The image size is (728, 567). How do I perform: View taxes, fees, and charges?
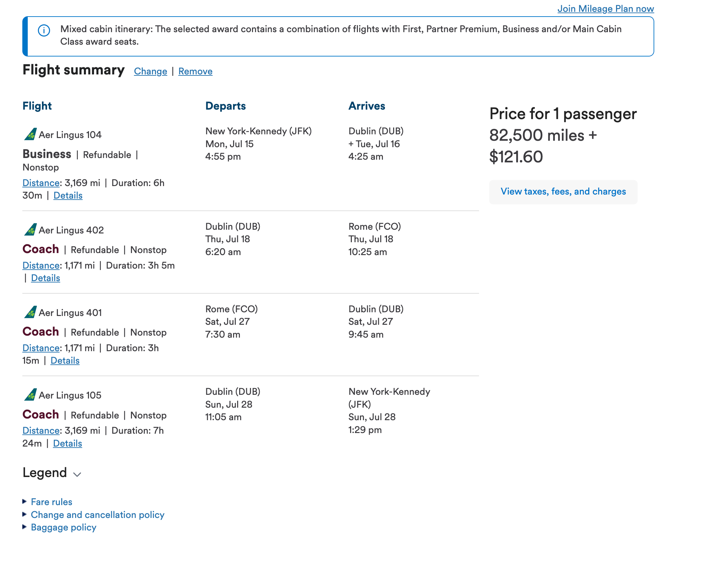point(563,191)
